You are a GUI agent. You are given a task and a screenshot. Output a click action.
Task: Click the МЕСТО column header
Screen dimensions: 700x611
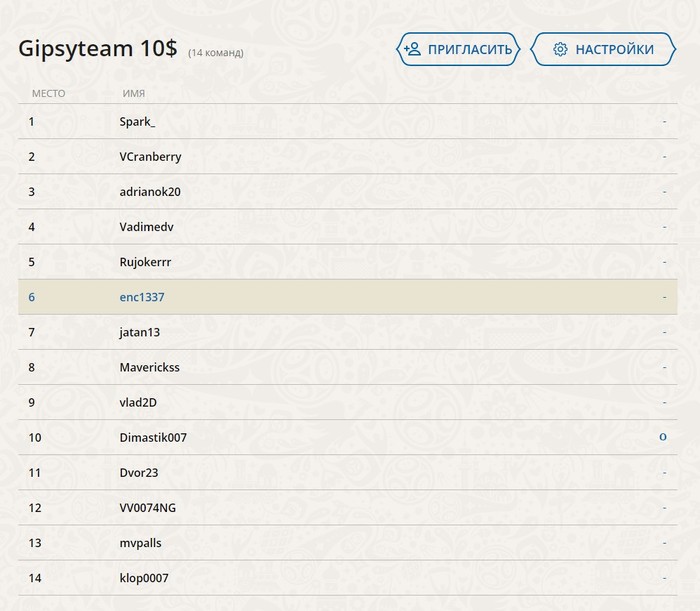click(x=49, y=93)
